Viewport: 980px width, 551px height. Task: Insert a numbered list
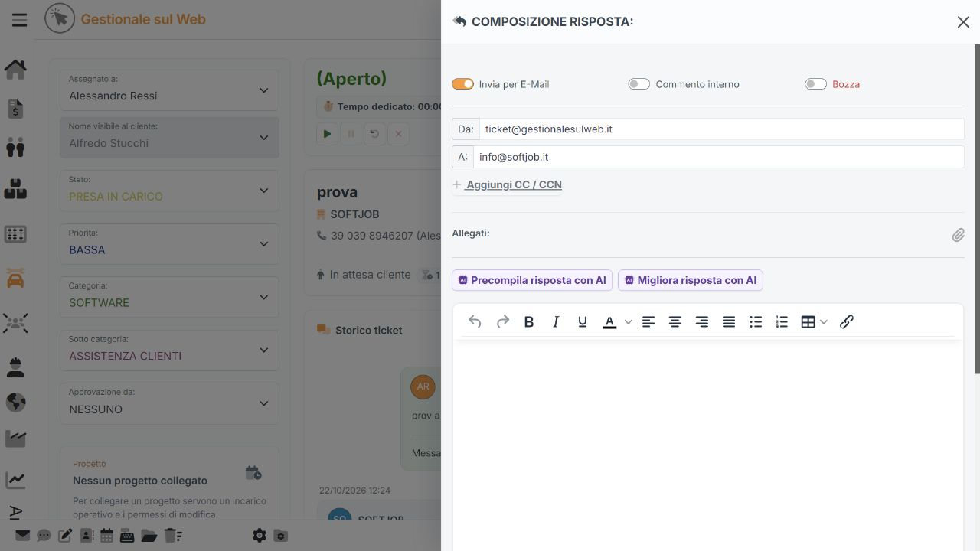[782, 322]
